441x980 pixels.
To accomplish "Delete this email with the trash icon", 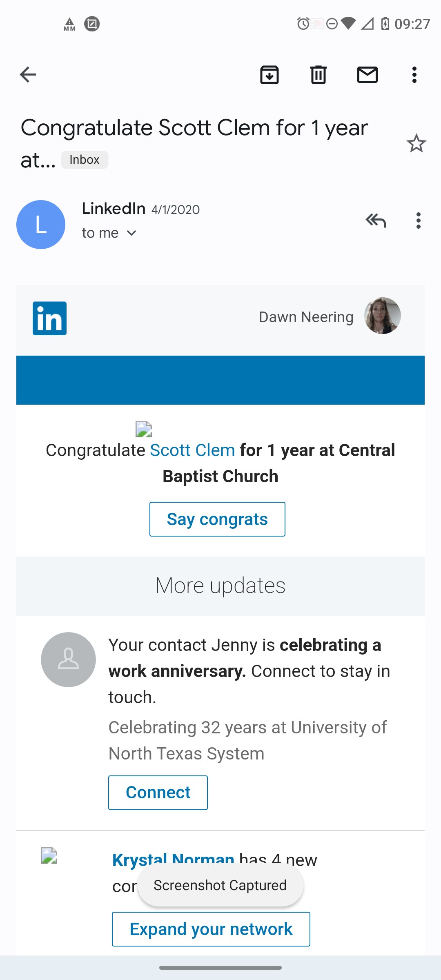I will coord(318,75).
